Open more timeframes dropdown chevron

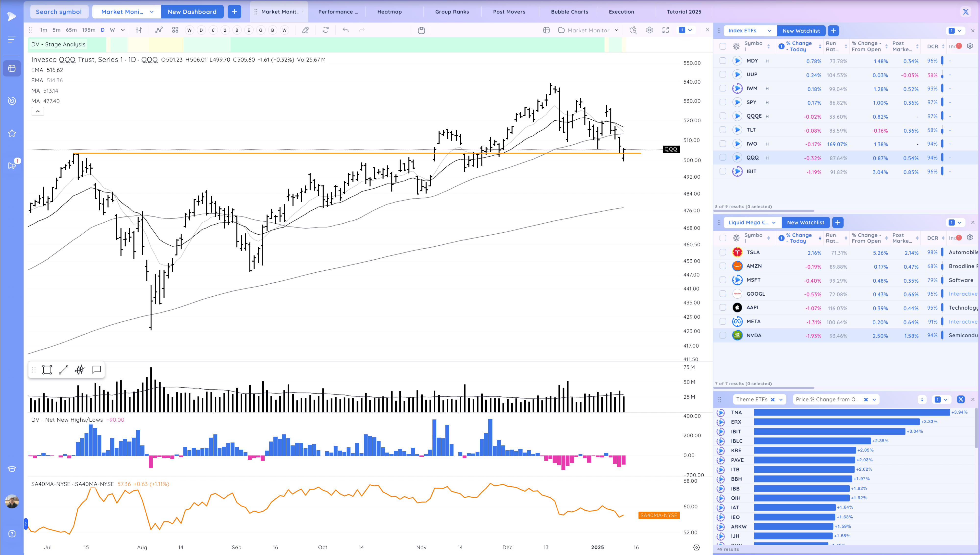tap(123, 30)
